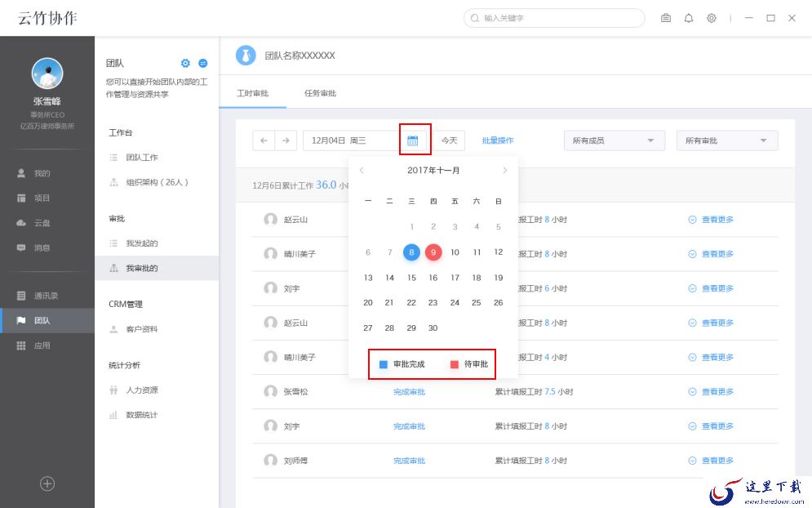Click the team logo icon beside 团队名称
Viewport: 812px width, 508px height.
point(246,56)
